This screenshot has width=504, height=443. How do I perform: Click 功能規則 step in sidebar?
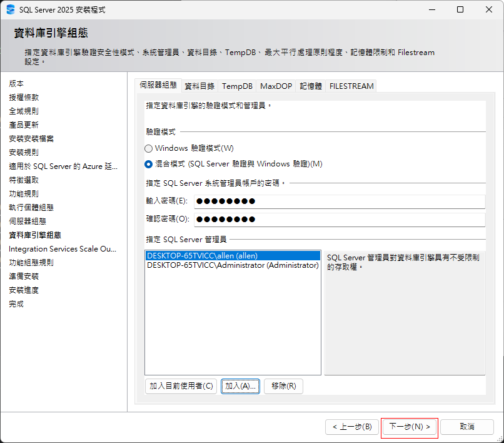pos(24,194)
